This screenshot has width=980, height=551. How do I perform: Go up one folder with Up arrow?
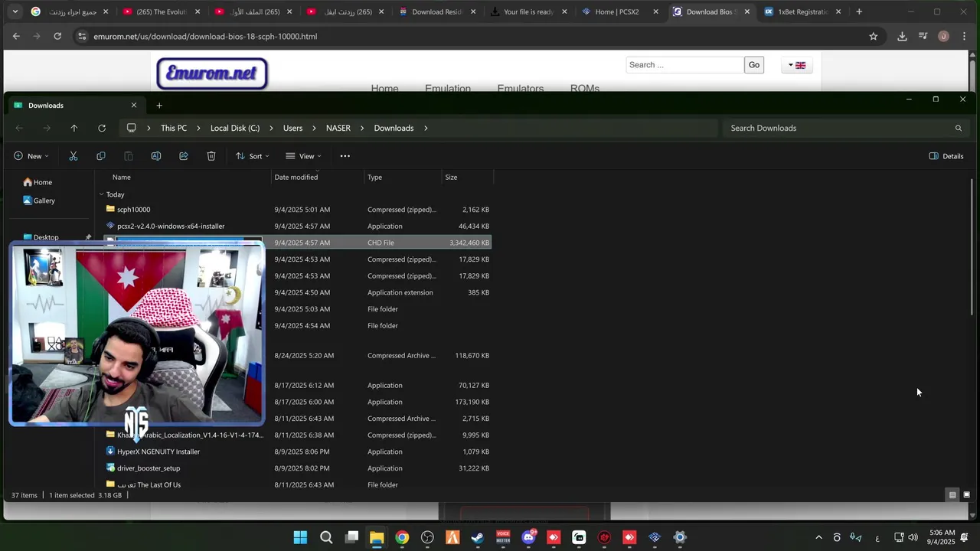(74, 129)
